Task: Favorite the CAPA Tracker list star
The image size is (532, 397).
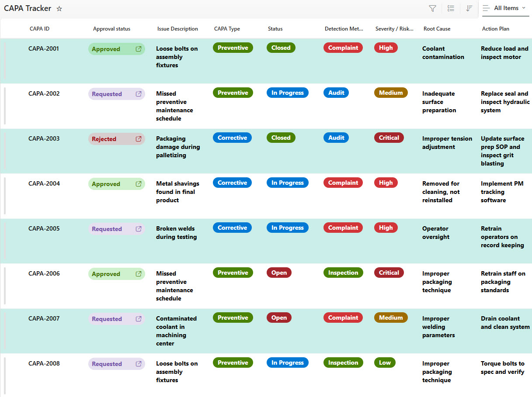Action: (59, 9)
